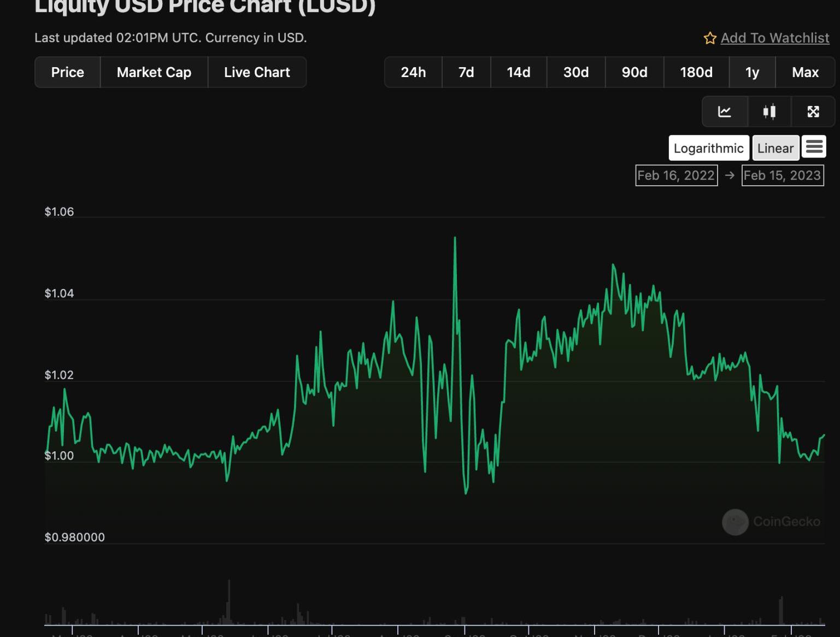
Task: Click the $1.06 axis label
Action: pos(59,212)
